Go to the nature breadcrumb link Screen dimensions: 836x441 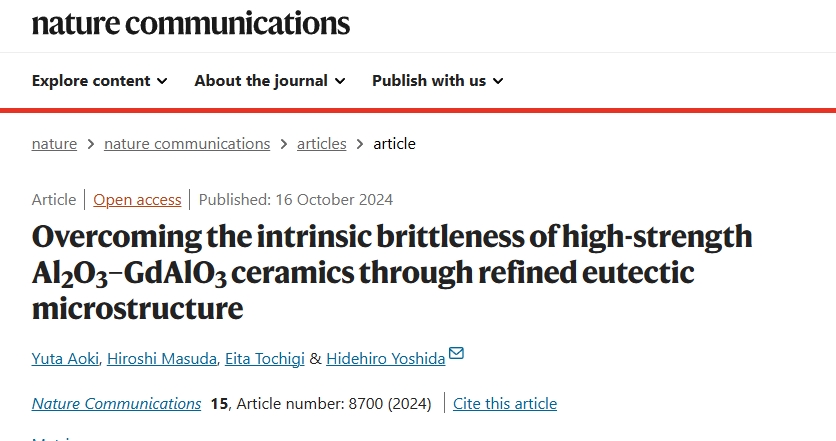(54, 143)
